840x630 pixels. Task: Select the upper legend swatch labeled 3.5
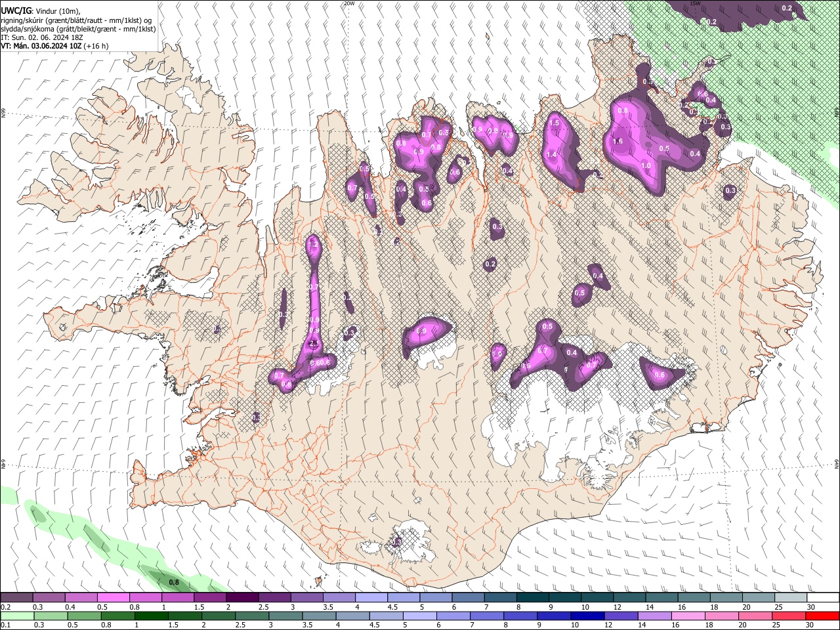(339, 598)
